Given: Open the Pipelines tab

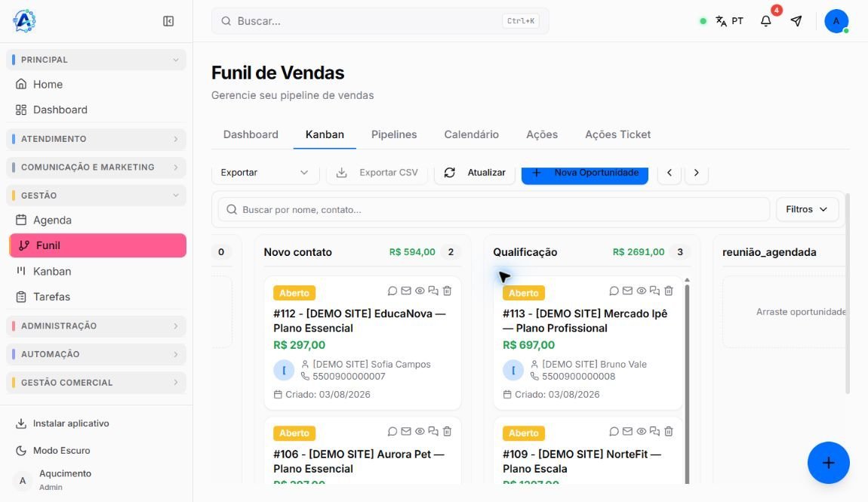Looking at the screenshot, I should click(394, 134).
